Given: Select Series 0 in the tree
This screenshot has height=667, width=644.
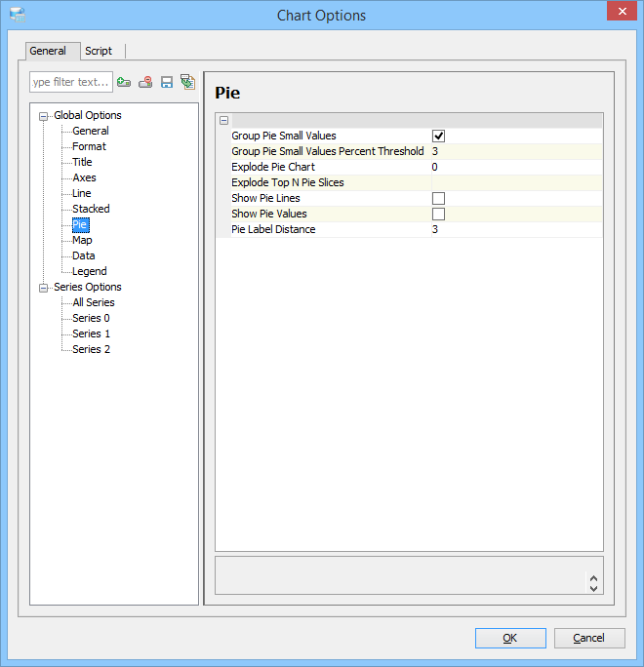Looking at the screenshot, I should coord(91,318).
